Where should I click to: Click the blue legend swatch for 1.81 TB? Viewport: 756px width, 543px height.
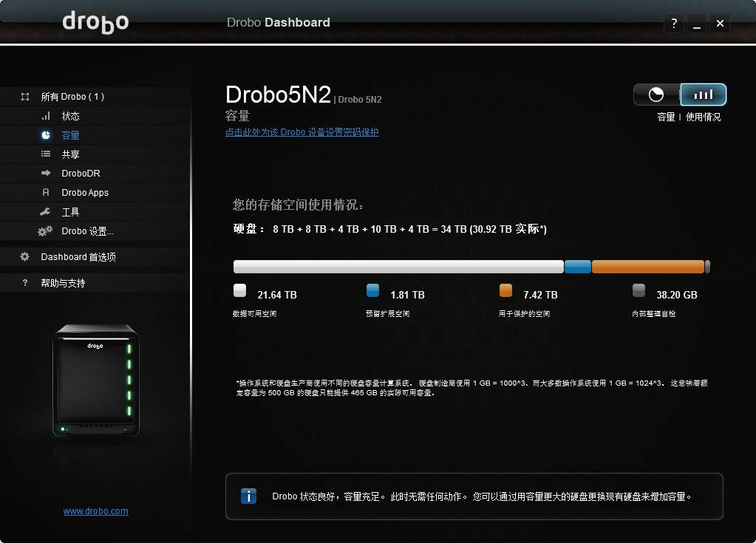coord(372,290)
